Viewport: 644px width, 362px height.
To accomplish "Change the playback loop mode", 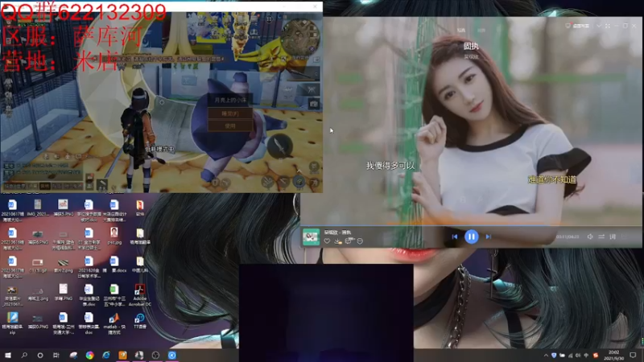I will [x=601, y=237].
